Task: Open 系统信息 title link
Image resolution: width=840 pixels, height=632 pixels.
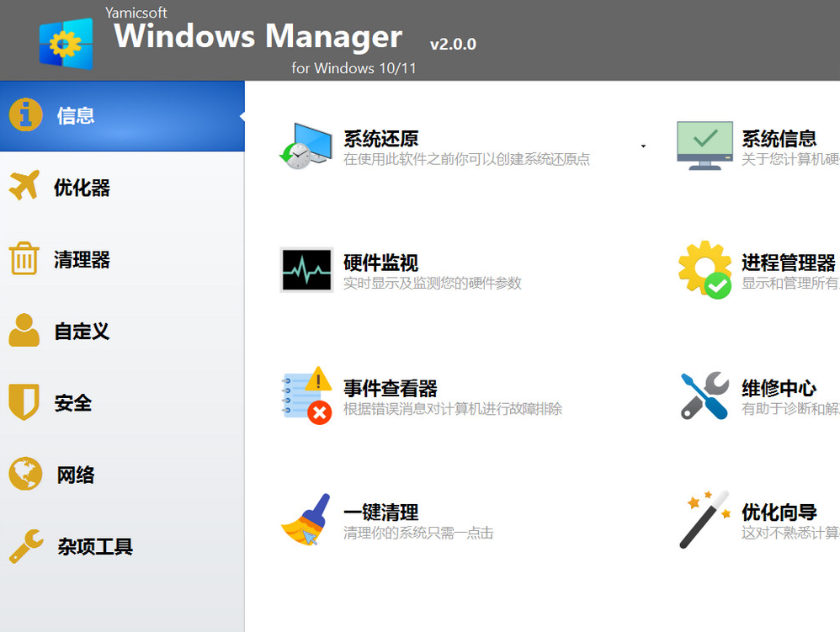Action: coord(779,139)
